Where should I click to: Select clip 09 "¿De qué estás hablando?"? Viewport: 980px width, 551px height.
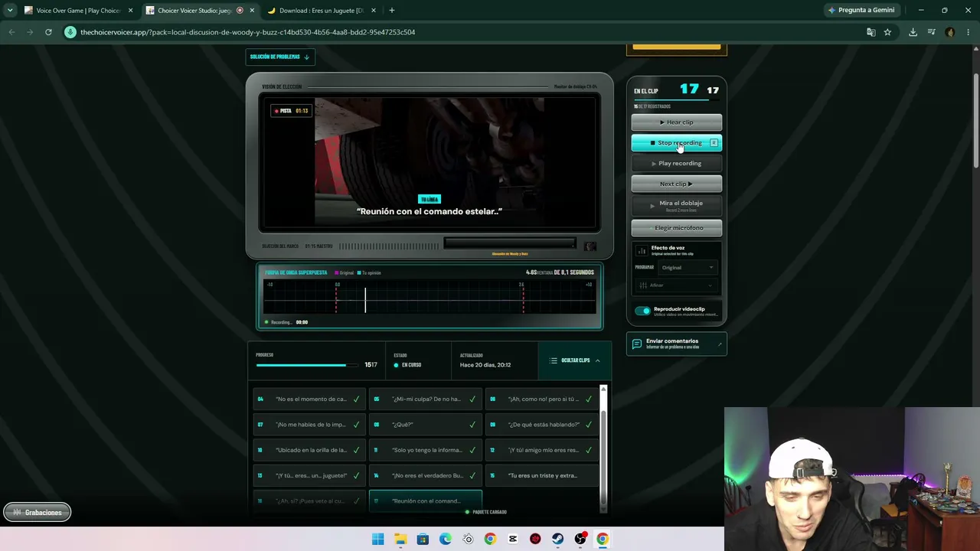pyautogui.click(x=542, y=425)
